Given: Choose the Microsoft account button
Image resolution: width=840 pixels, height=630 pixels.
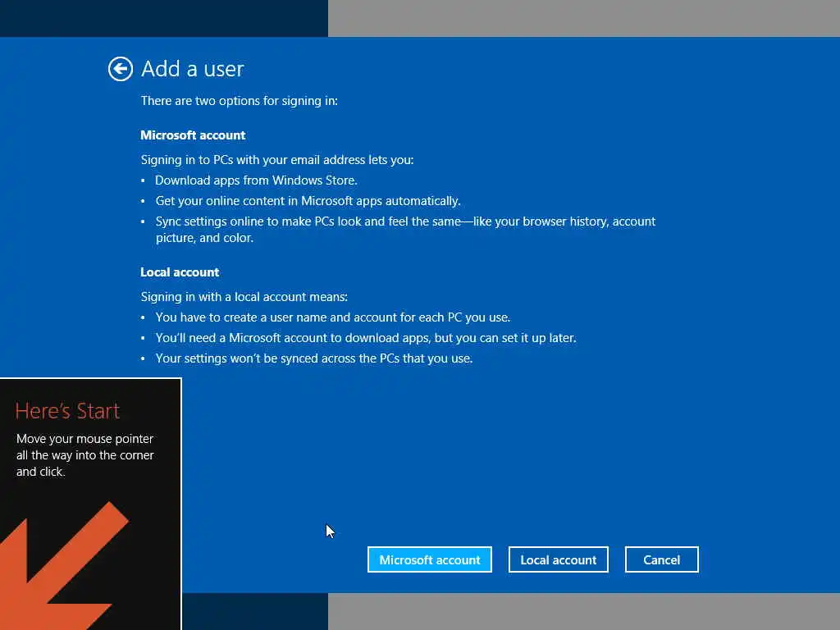Looking at the screenshot, I should (x=430, y=559).
